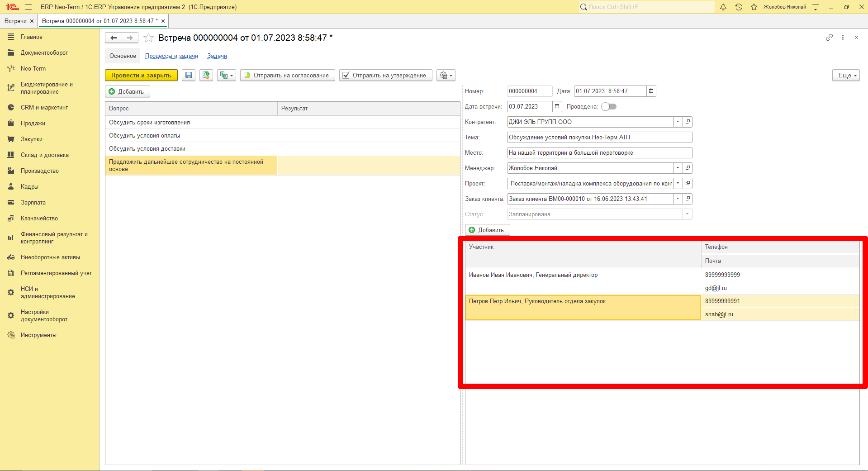Screen dimensions: 868x471
Task: Open the hamburger main menu
Action: click(28, 7)
